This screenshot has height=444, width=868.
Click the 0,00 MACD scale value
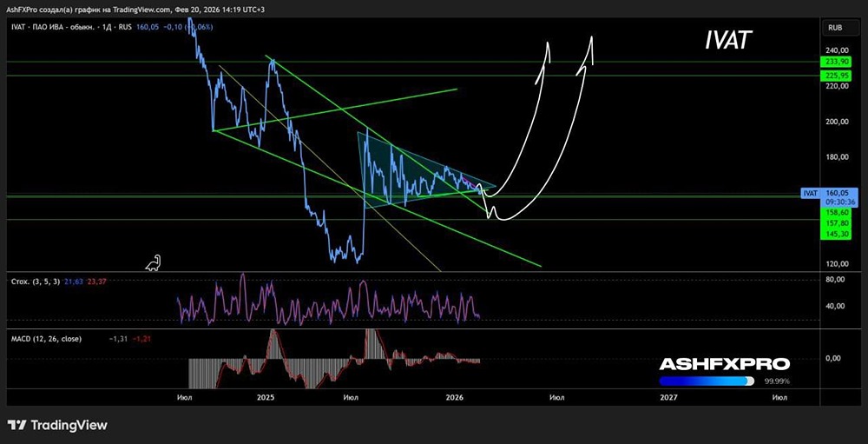tap(833, 358)
